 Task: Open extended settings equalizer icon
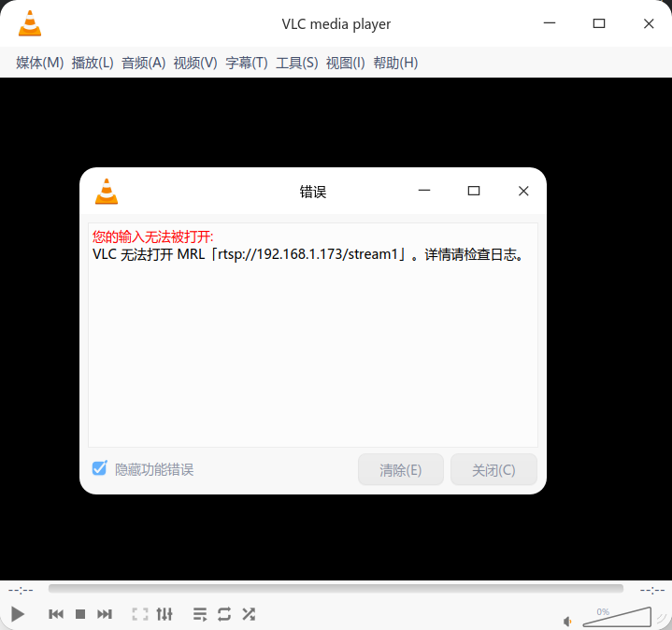(x=164, y=614)
